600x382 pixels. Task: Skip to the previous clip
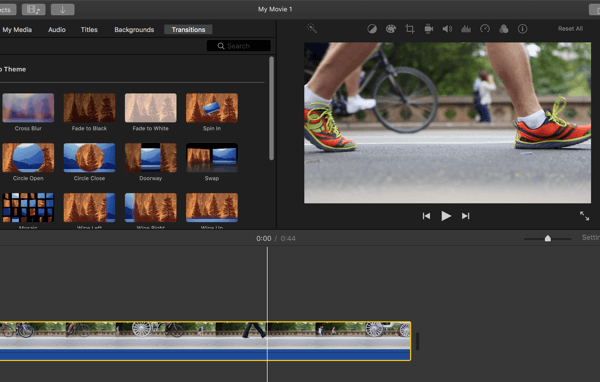click(x=426, y=216)
